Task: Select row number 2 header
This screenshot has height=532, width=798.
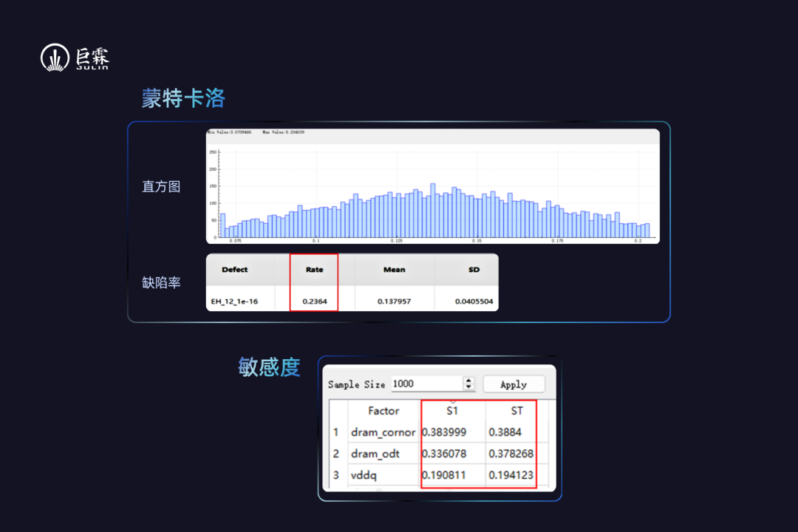Action: [336, 454]
